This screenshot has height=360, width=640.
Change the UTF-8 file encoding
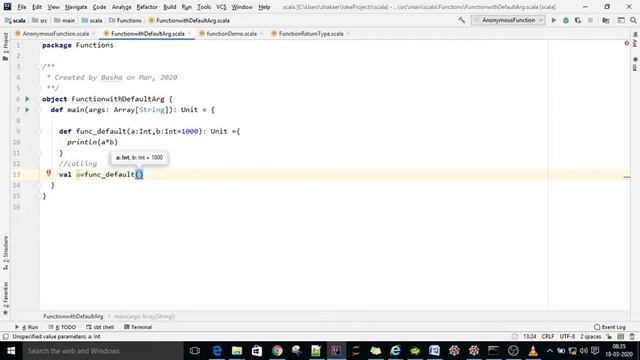point(567,337)
